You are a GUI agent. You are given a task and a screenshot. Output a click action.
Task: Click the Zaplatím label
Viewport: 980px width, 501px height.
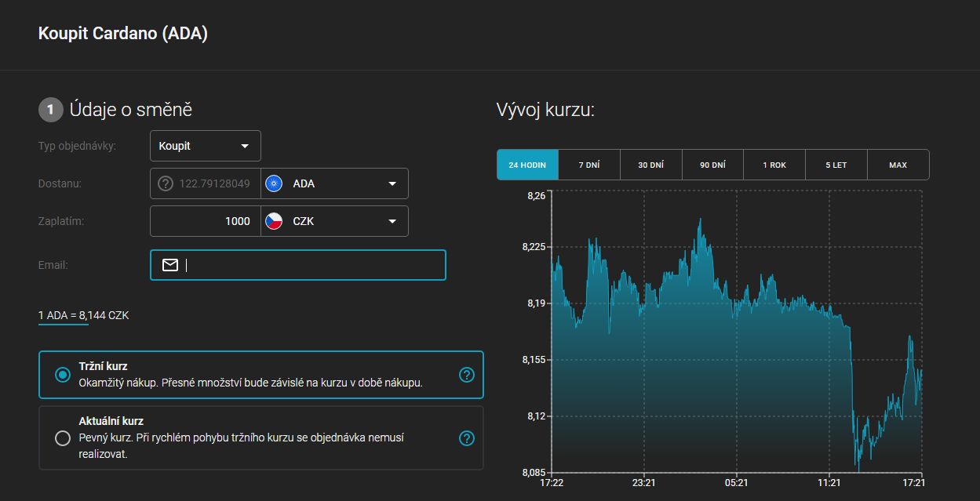(x=61, y=221)
